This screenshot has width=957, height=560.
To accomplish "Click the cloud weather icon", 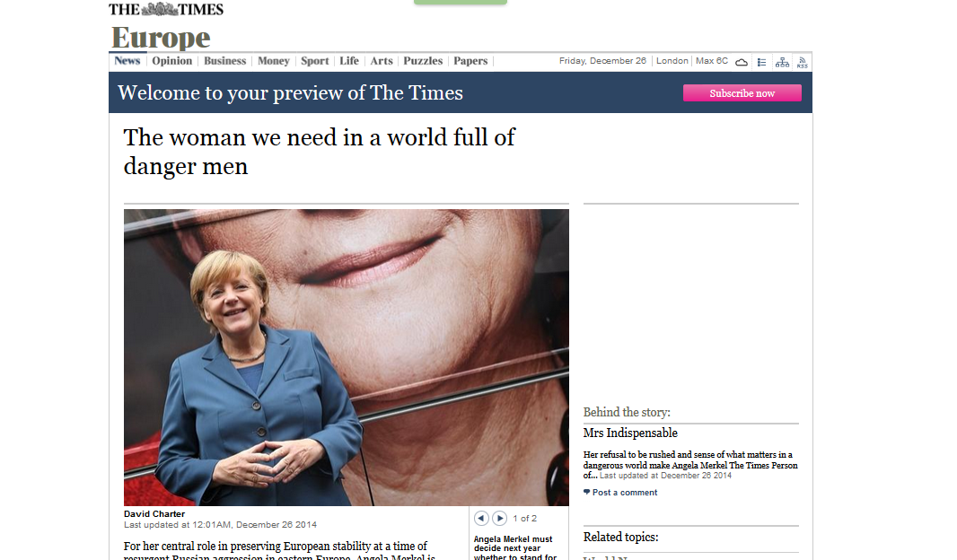I will click(x=742, y=62).
